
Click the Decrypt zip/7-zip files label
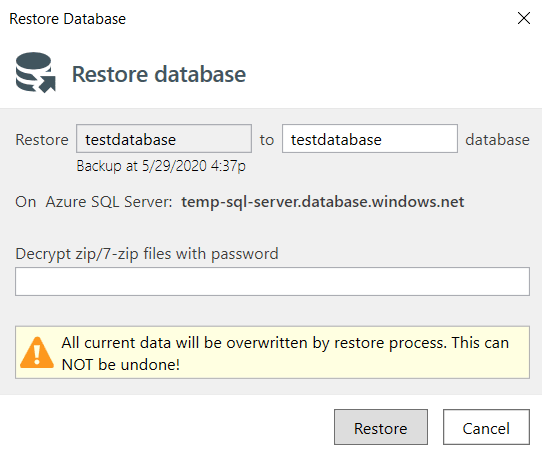(147, 254)
